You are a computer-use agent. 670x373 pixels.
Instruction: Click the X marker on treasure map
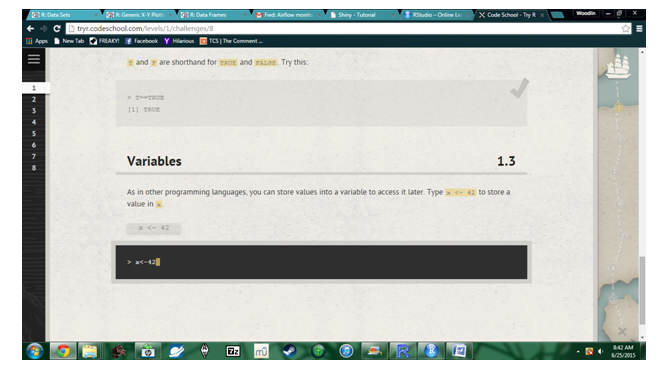(622, 331)
